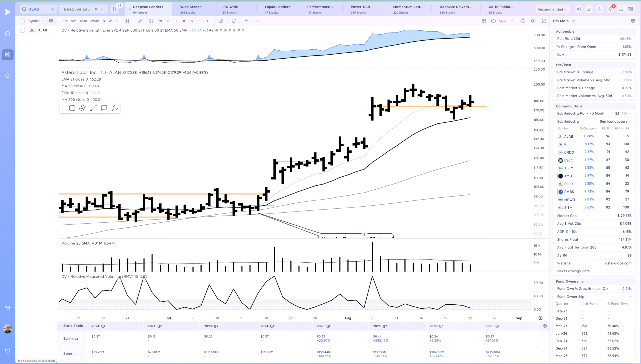
Task: Switch to the Wide Screen tab
Action: (191, 9)
